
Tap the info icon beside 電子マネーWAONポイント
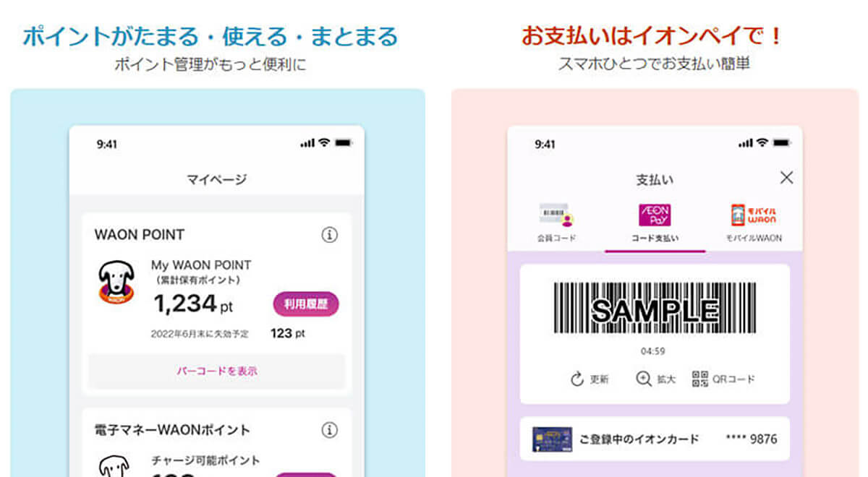pos(329,430)
